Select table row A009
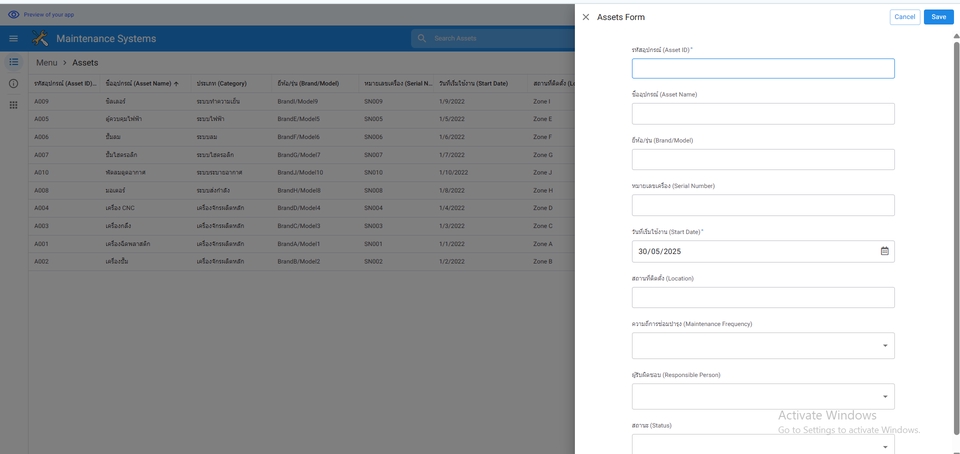This screenshot has height=454, width=960. (302, 102)
